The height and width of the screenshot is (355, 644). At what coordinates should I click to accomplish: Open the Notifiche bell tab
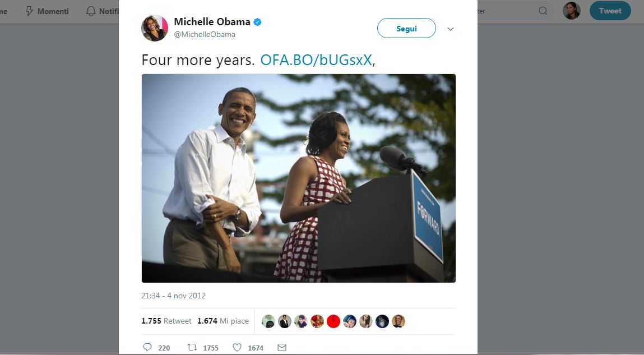tap(101, 11)
